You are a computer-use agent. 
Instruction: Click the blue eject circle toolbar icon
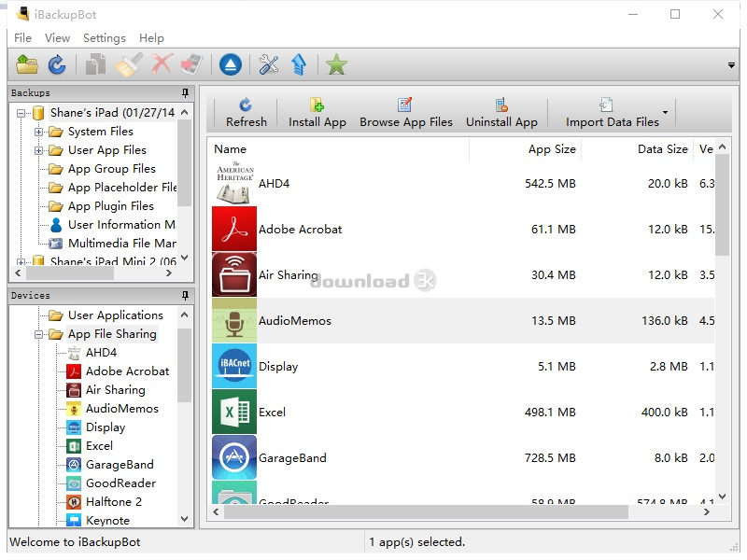coord(231,64)
